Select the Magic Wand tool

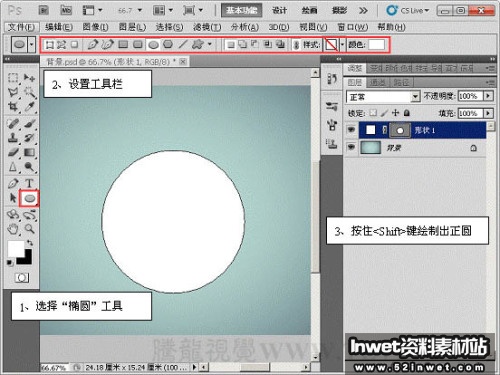29,92
